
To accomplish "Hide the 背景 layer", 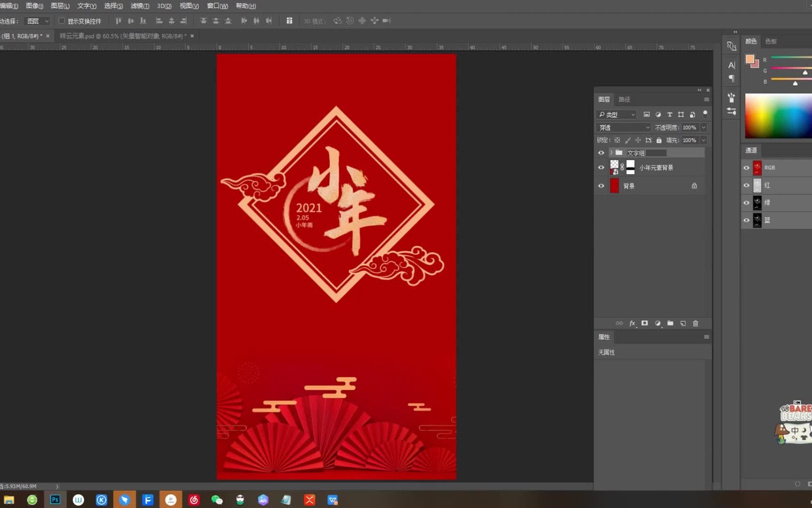I will [x=601, y=186].
